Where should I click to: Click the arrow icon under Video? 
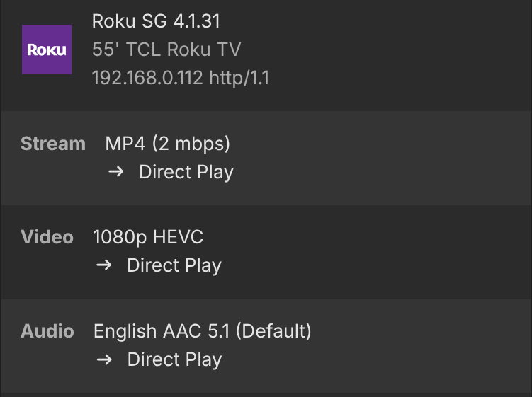104,265
